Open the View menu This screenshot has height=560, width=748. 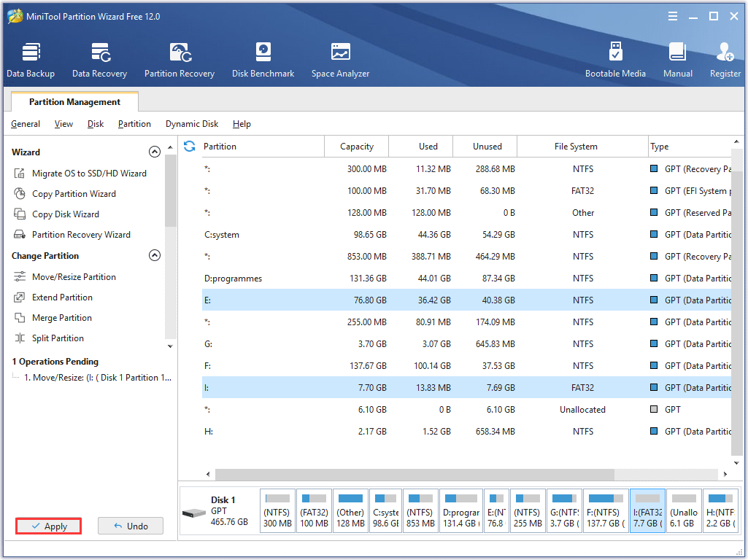tap(63, 124)
